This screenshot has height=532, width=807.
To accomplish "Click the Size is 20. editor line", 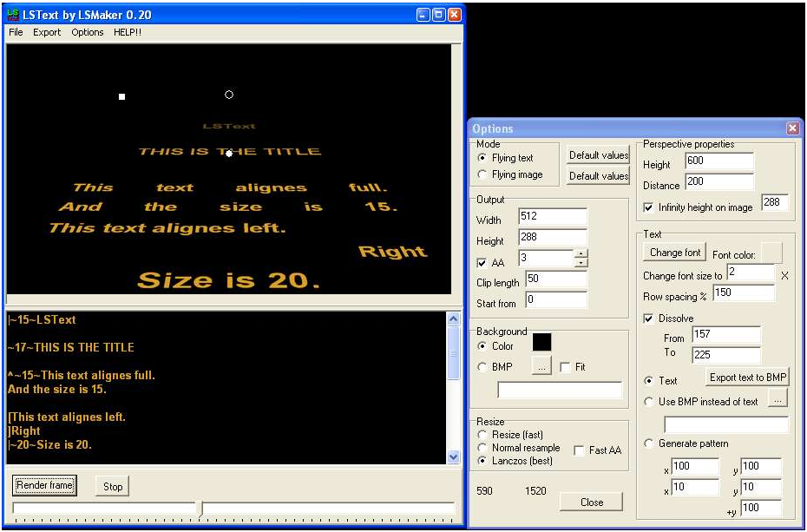I will click(50, 444).
